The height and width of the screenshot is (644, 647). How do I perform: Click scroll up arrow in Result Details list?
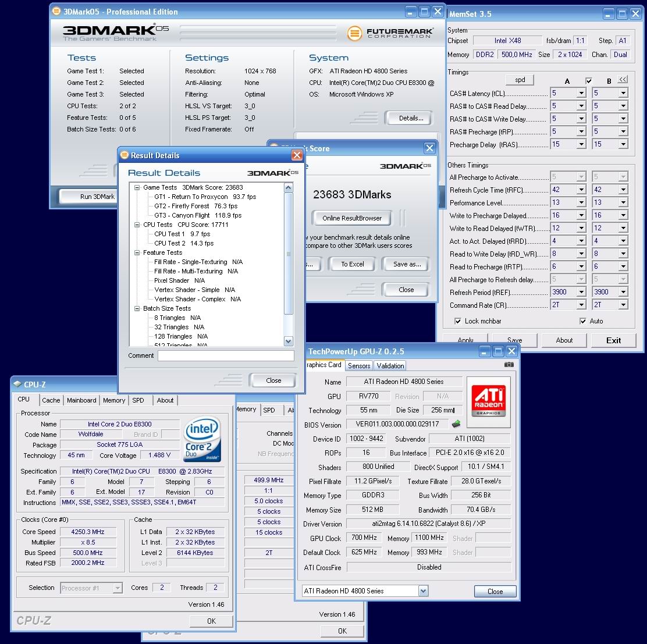[289, 188]
